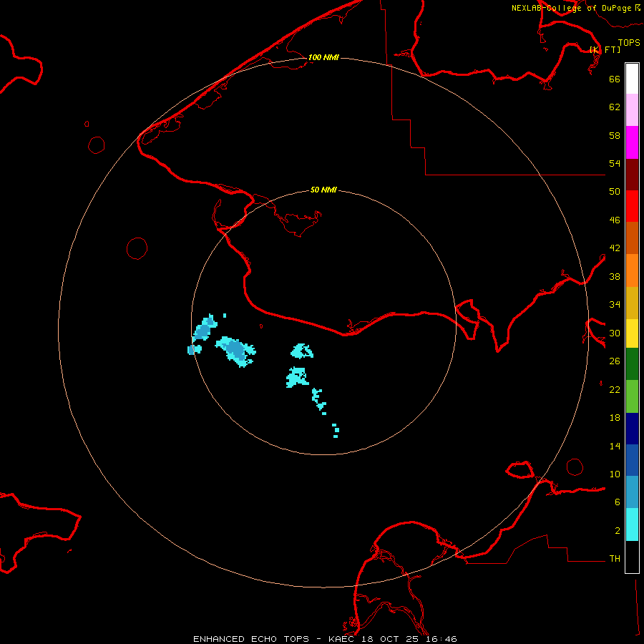The width and height of the screenshot is (644, 644).
Task: Click the 'NEXLAB-College of DuPage' credit text
Action: pyautogui.click(x=572, y=8)
